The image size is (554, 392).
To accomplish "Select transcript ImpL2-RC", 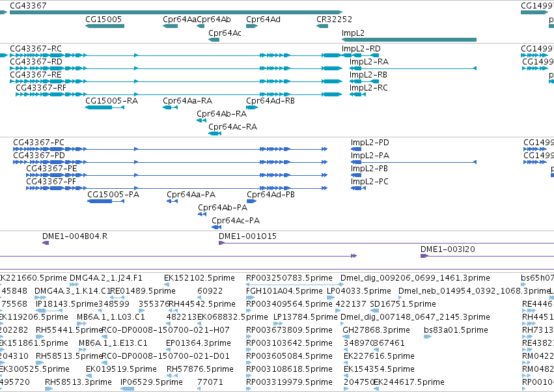I will coord(368,88).
